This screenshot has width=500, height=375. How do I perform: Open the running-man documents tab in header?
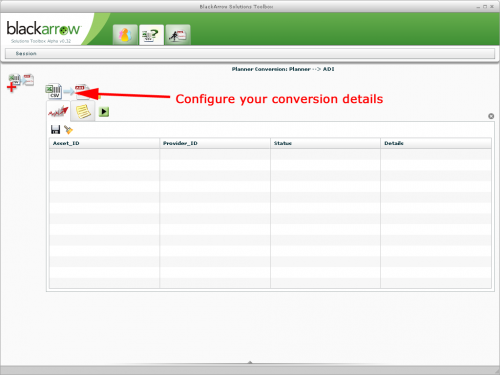tap(178, 35)
